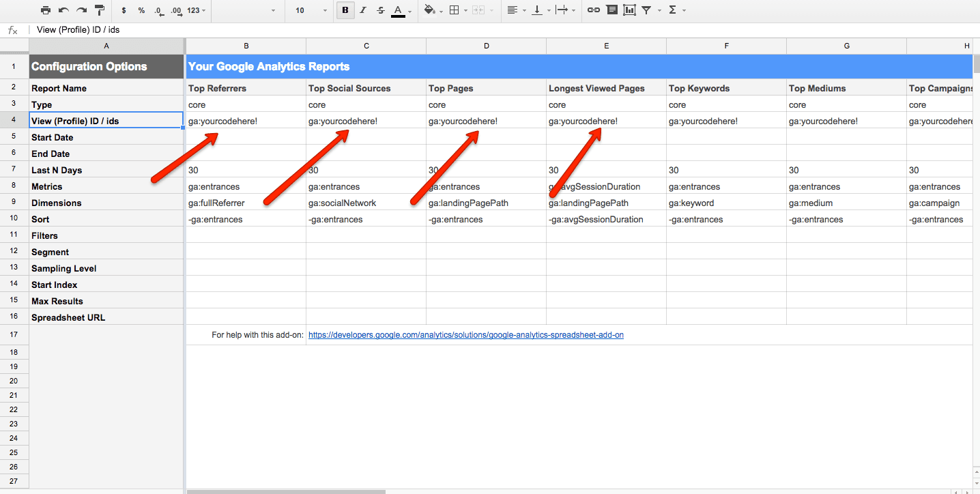The width and height of the screenshot is (980, 494).
Task: Format as currency with dollar icon
Action: pyautogui.click(x=124, y=11)
